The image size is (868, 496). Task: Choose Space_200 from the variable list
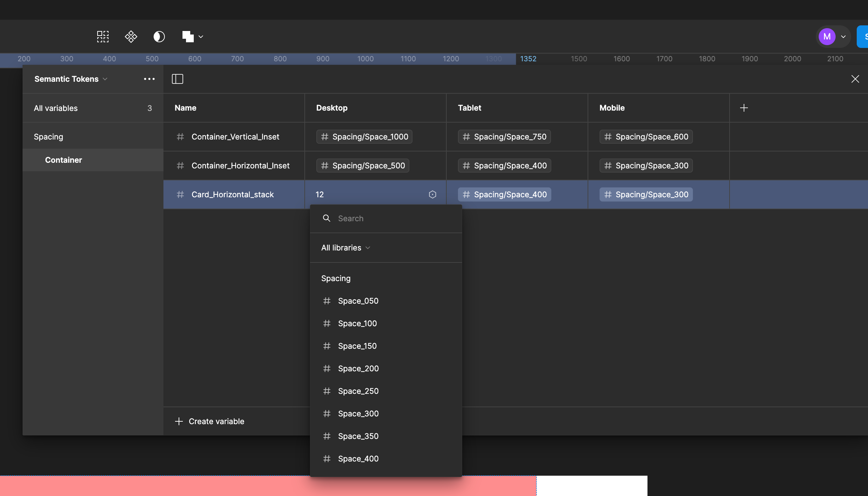[x=386, y=368]
